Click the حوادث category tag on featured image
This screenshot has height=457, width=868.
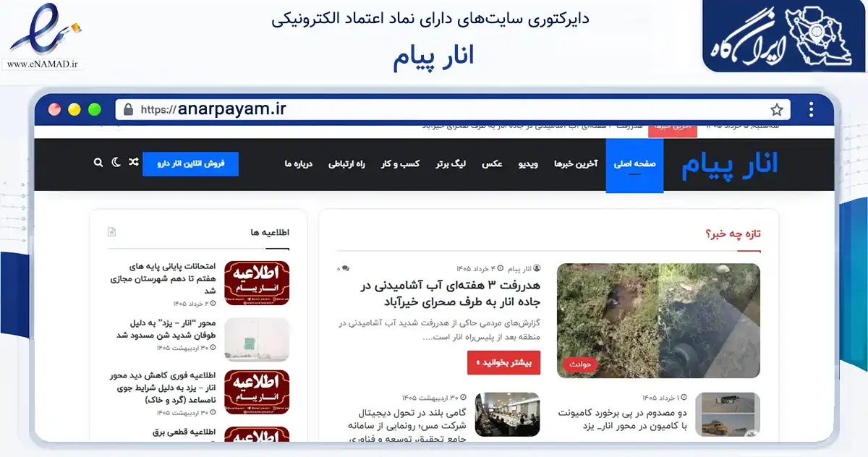tap(580, 364)
